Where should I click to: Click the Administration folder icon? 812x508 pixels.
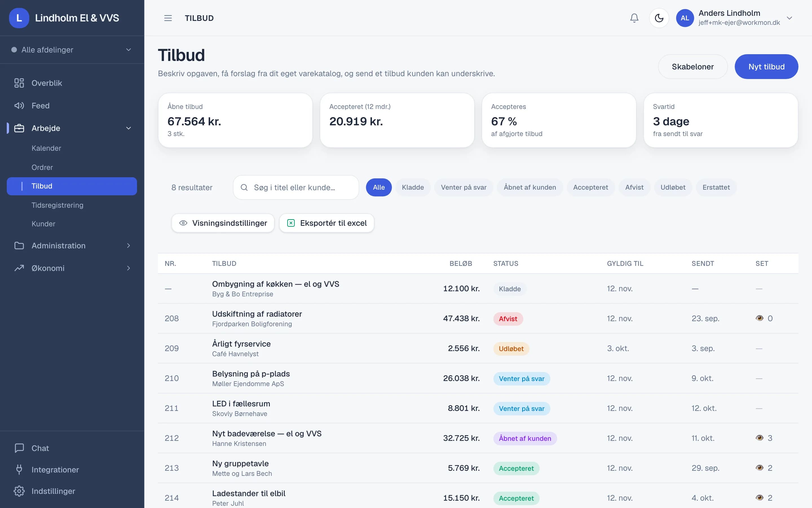19,246
